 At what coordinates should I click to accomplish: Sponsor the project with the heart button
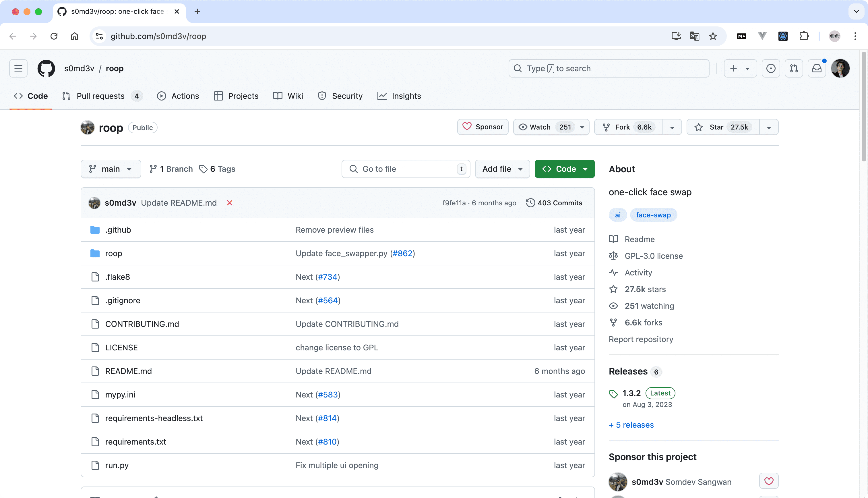(x=483, y=127)
